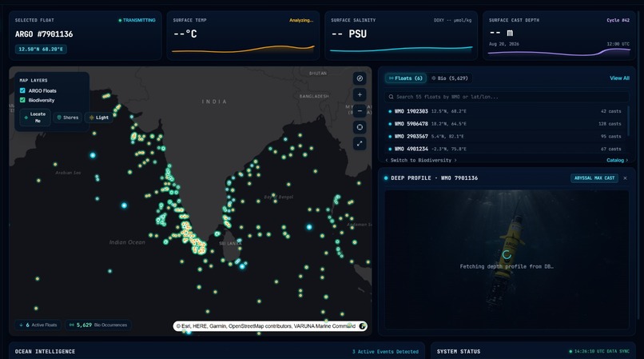Image resolution: width=644 pixels, height=359 pixels.
Task: Select float WMO 5906478 row
Action: click(505, 124)
